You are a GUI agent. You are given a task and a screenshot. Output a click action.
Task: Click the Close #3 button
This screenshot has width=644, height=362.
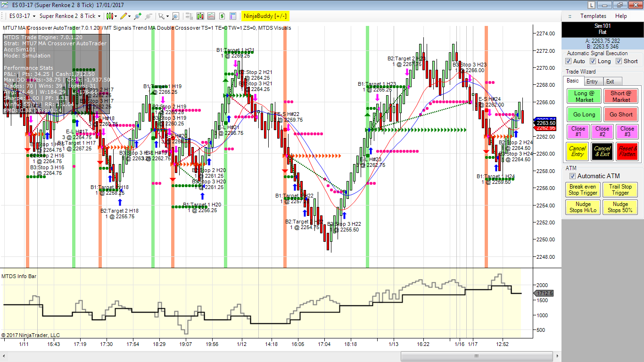(627, 132)
